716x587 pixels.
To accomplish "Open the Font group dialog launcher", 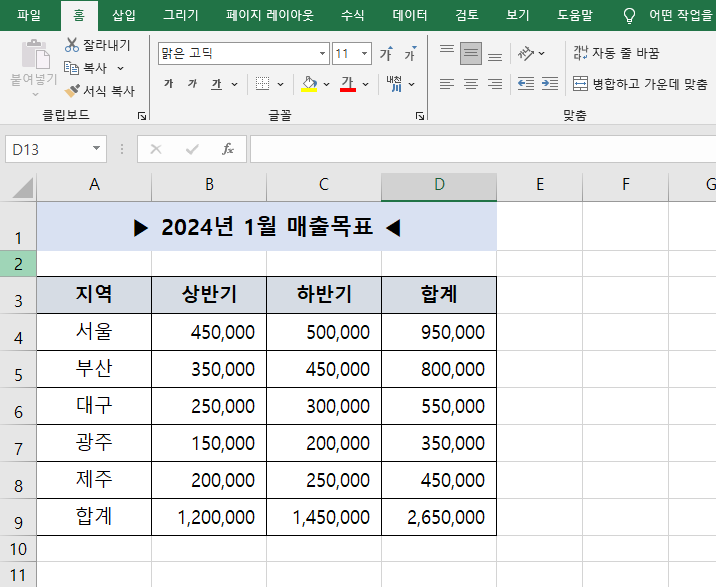I will point(420,116).
